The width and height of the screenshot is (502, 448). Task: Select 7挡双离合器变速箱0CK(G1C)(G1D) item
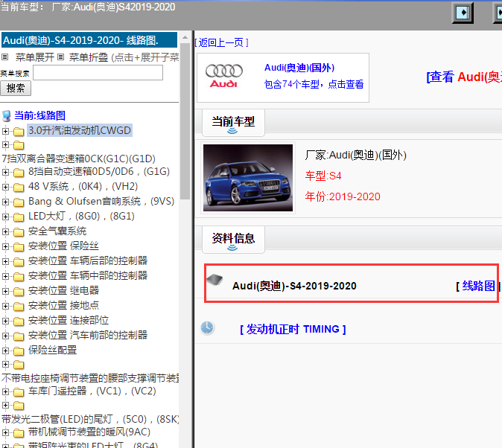pyautogui.click(x=78, y=159)
